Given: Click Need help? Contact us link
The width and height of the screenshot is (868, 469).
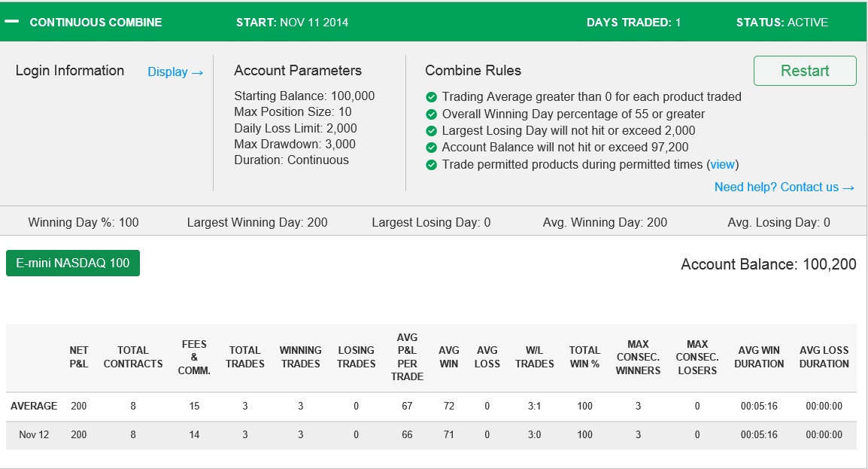Looking at the screenshot, I should click(785, 187).
